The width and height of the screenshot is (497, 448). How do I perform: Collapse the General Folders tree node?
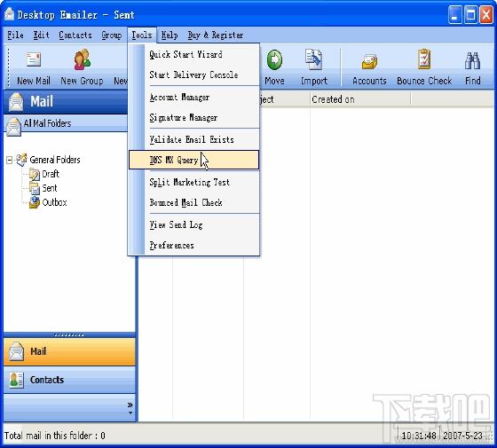[9, 160]
